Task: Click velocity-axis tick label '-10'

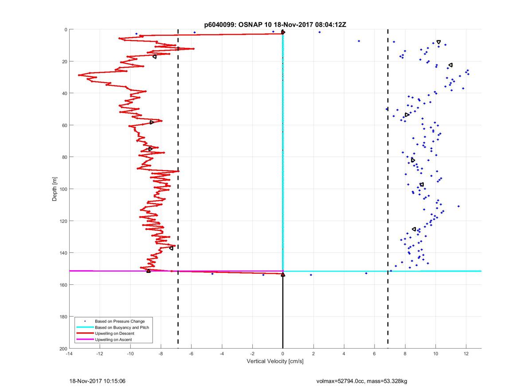Action: [x=130, y=354]
